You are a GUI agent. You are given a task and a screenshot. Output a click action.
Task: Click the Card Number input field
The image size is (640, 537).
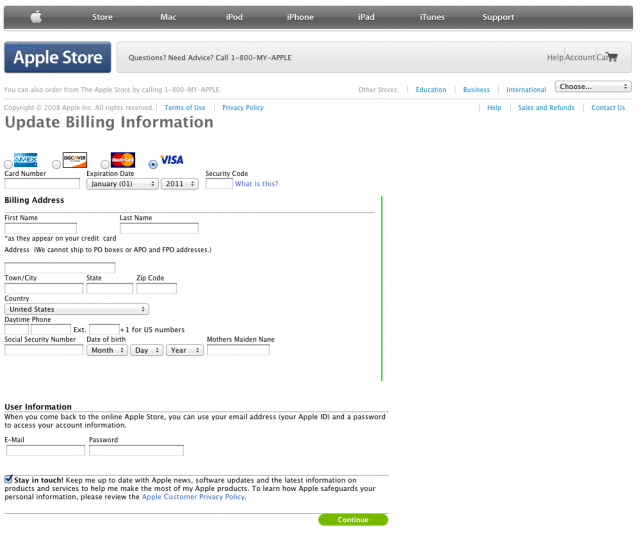pyautogui.click(x=42, y=184)
